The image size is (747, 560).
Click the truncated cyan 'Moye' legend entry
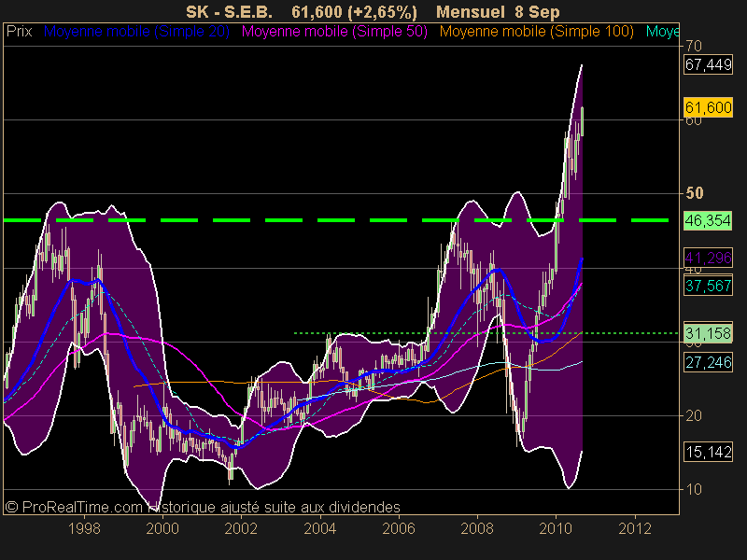(x=662, y=32)
